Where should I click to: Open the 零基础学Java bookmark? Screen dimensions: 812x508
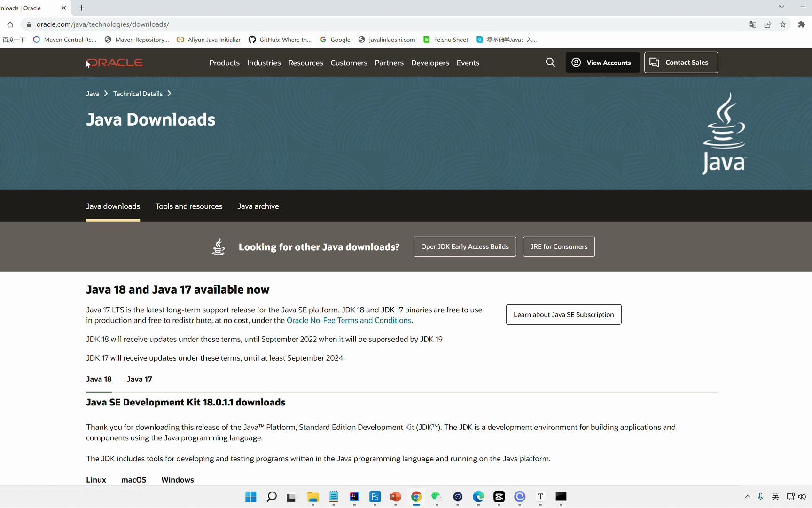[x=507, y=40]
